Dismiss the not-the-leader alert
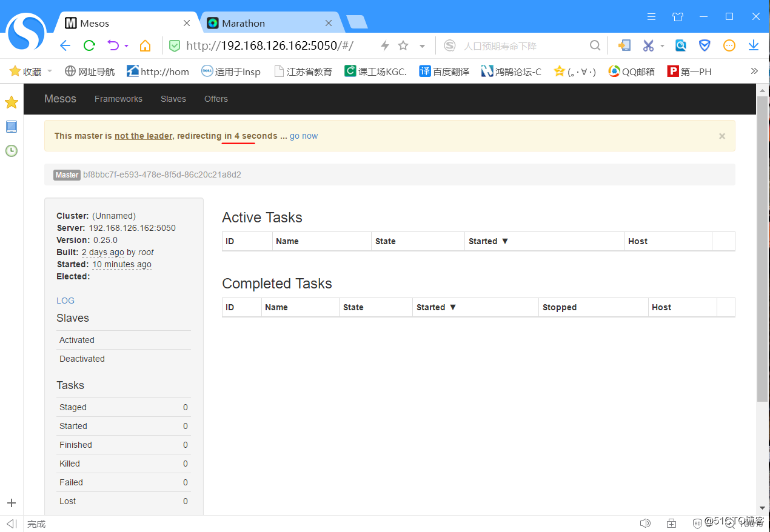 (722, 136)
